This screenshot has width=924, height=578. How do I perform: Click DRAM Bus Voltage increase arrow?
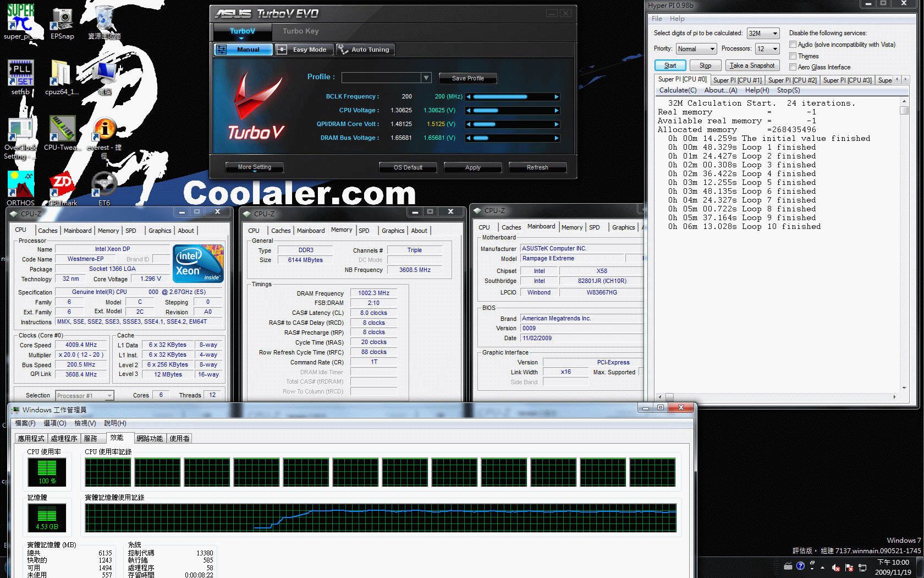click(x=557, y=138)
